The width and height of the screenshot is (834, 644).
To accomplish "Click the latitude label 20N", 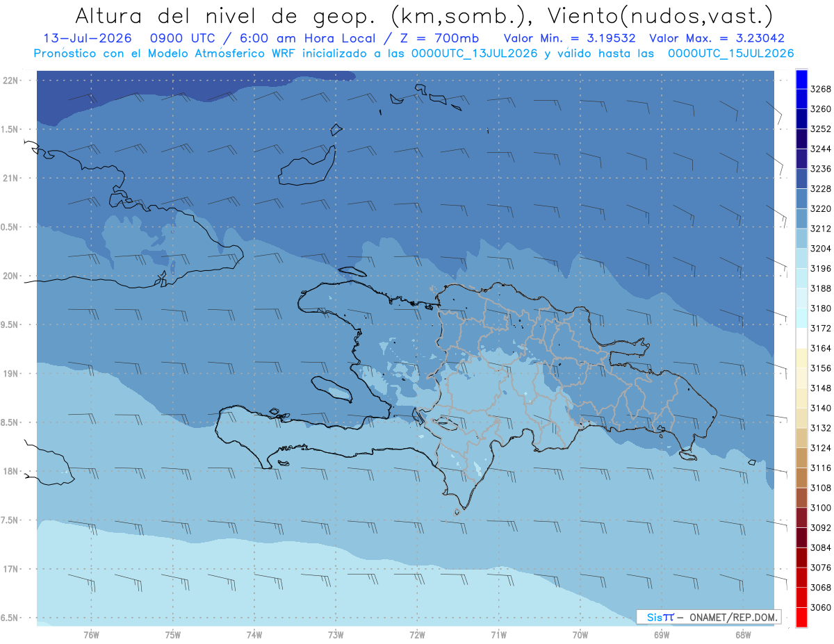I will (10, 276).
